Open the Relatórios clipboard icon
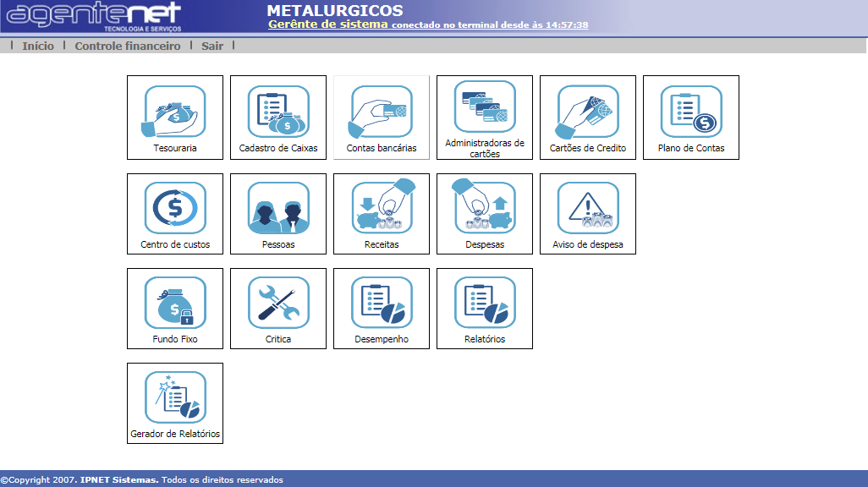The image size is (868, 487). point(485,303)
